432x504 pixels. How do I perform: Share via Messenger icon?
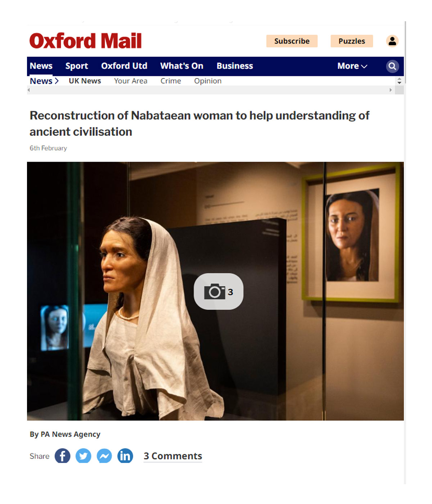tap(104, 456)
